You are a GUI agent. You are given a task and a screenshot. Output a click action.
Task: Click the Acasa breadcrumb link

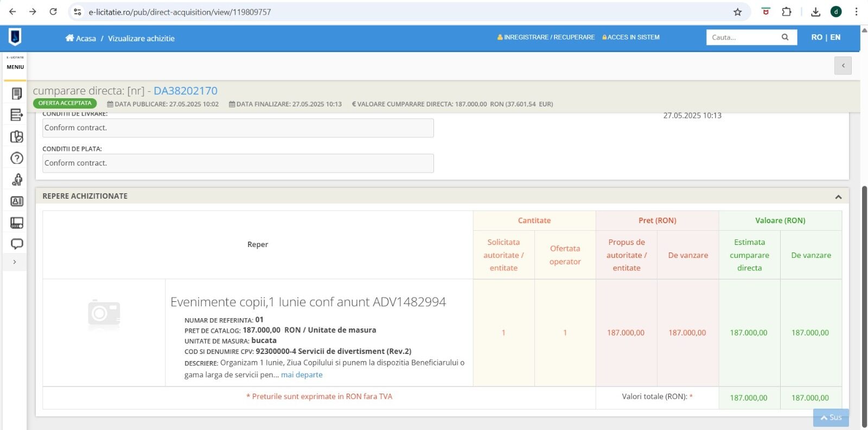pyautogui.click(x=81, y=39)
